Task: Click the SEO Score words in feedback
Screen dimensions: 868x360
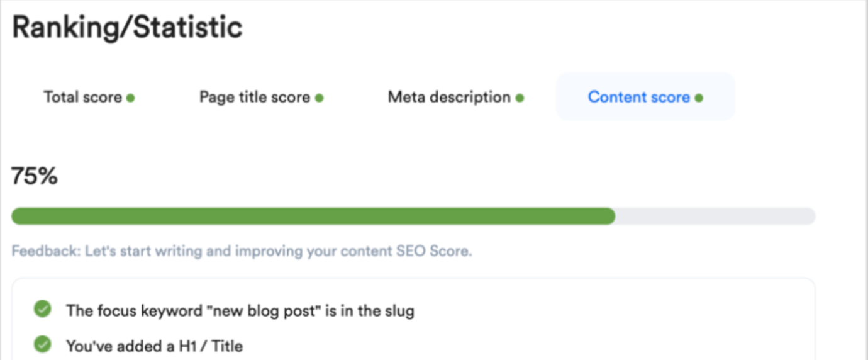Action: (434, 252)
